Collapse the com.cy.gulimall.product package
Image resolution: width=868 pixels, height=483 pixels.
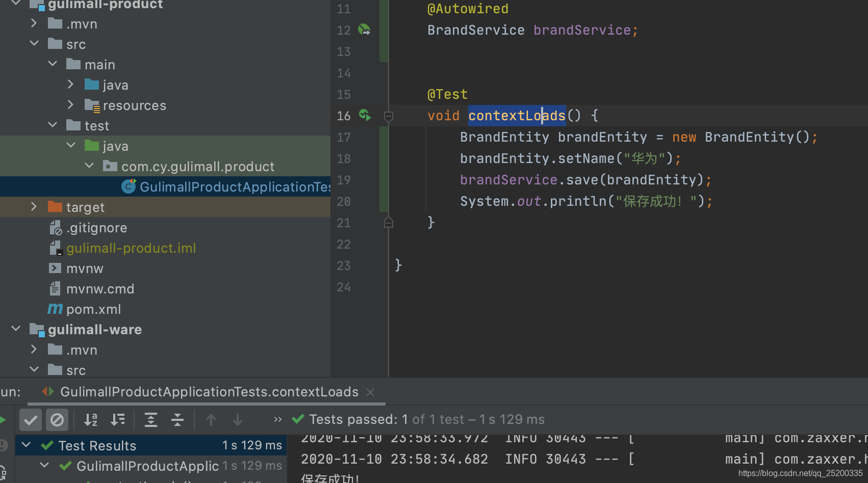[x=89, y=166]
